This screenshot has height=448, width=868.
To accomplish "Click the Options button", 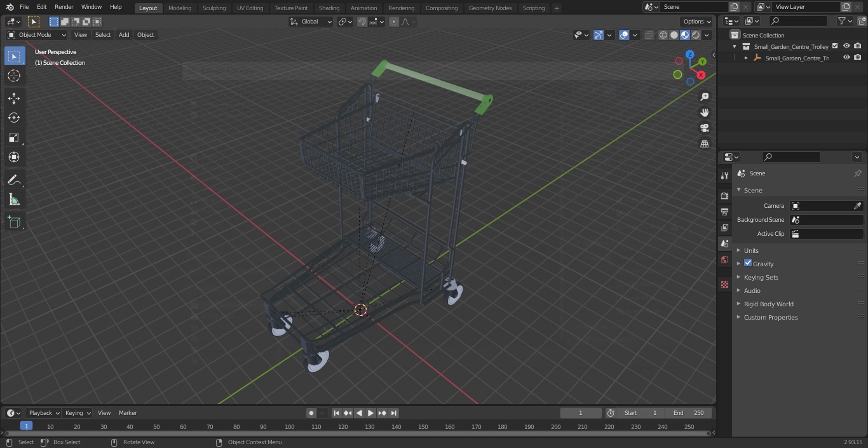I will point(697,22).
